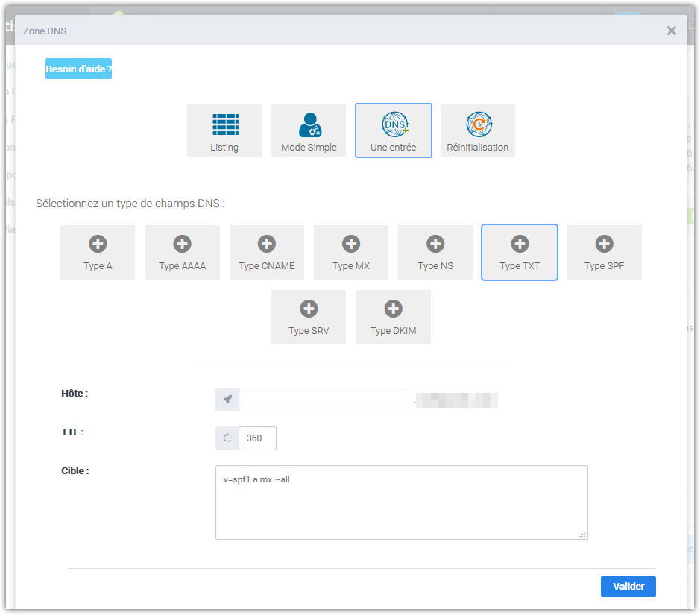This screenshot has width=700, height=615.
Task: Open the Mode Simple view icon
Action: [309, 130]
